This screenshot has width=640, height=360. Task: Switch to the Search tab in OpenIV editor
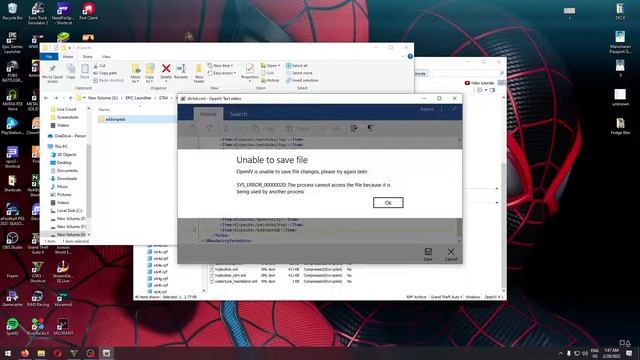coord(238,114)
